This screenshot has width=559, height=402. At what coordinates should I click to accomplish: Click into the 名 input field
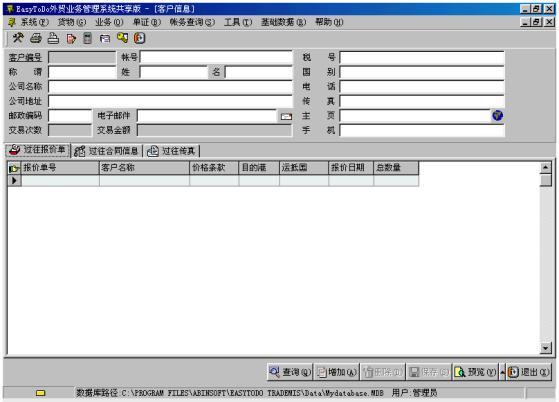coord(258,72)
